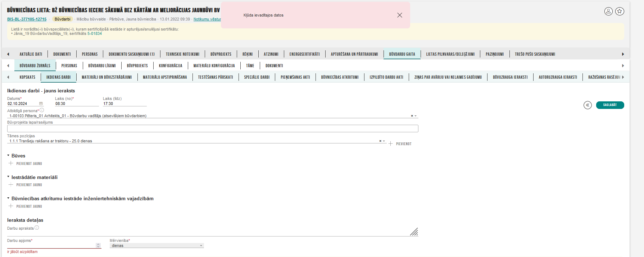The height and width of the screenshot is (257, 644).
Task: Open the BIS-BL-377105-12715 case link
Action: coord(27,19)
